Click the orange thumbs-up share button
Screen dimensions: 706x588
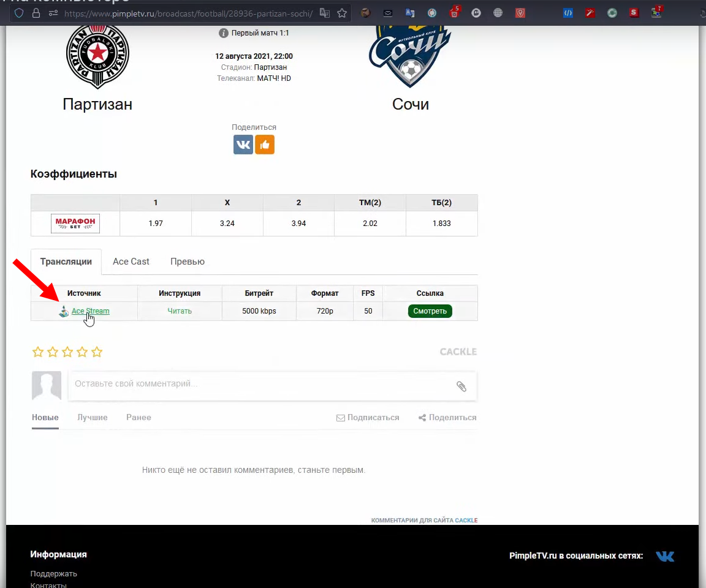tap(265, 145)
